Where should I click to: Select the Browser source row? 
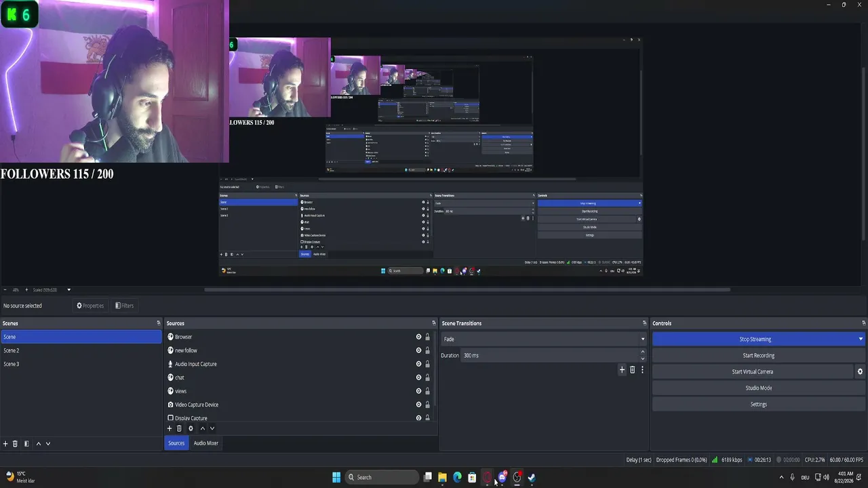pyautogui.click(x=300, y=337)
